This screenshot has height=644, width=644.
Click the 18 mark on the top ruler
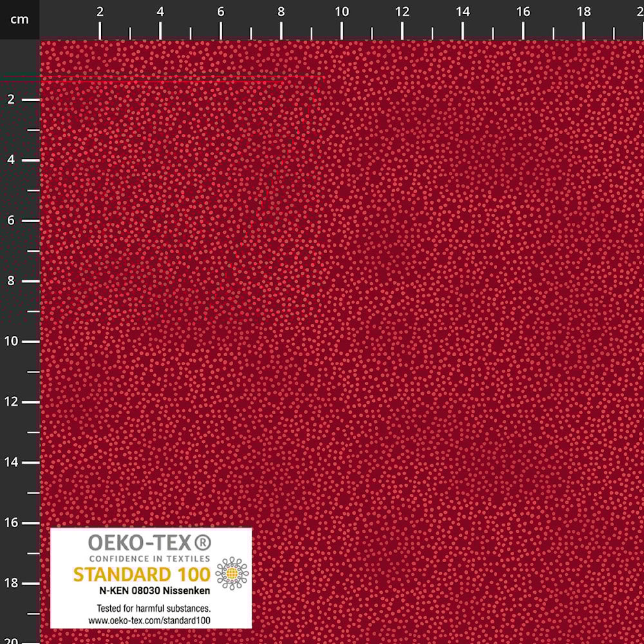(x=584, y=12)
